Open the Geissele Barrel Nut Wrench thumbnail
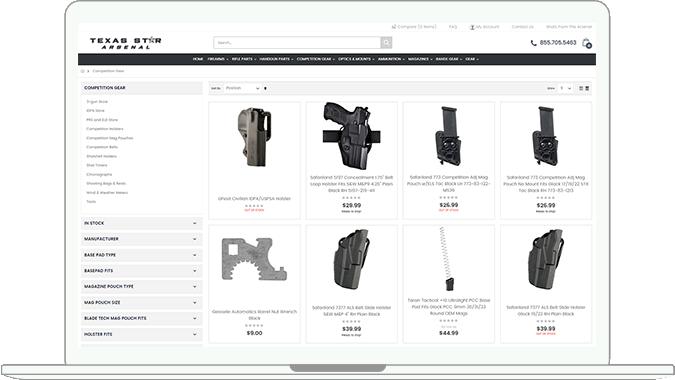 pyautogui.click(x=254, y=260)
